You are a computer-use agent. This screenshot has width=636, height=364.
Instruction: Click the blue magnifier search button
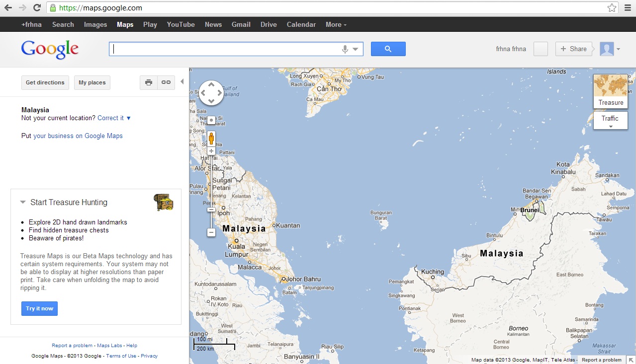click(x=388, y=49)
